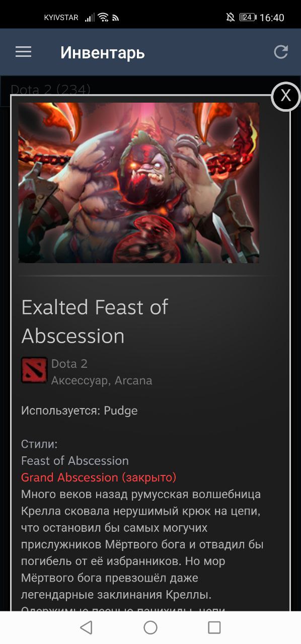Screen dimensions: 301x644
Task: Tap the battery level indicator
Action: click(x=248, y=18)
